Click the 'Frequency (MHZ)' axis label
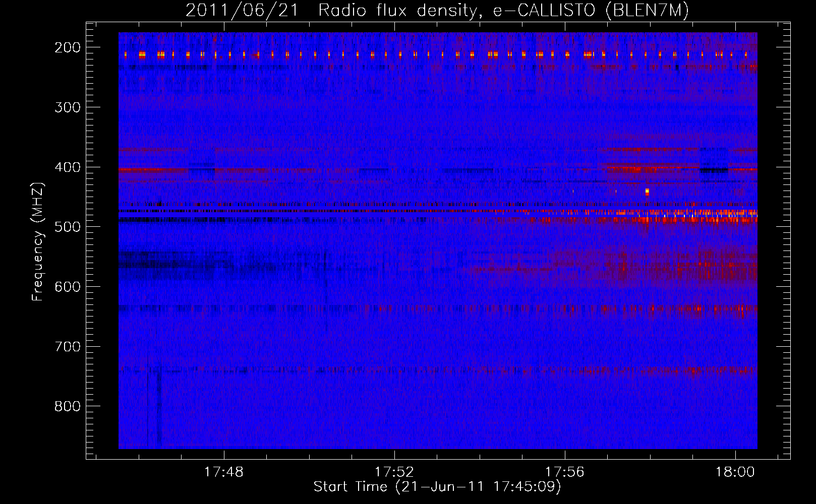This screenshot has width=816, height=504. (x=38, y=241)
